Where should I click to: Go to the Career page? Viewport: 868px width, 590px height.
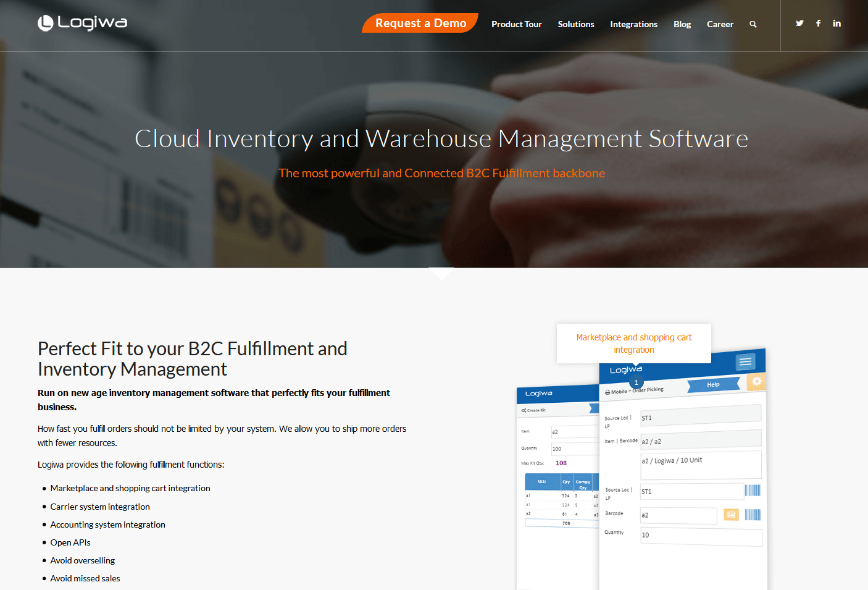click(720, 24)
